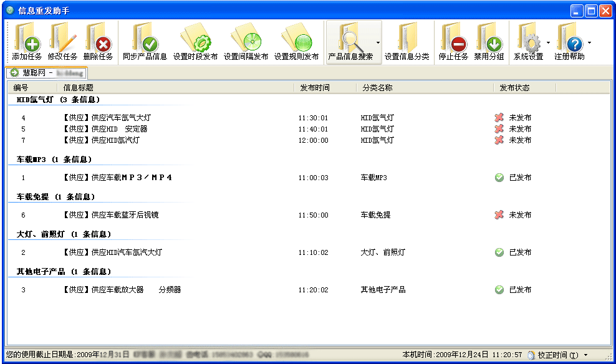Select the 禁用分组 disable group icon
616x364 pixels.
[x=489, y=42]
